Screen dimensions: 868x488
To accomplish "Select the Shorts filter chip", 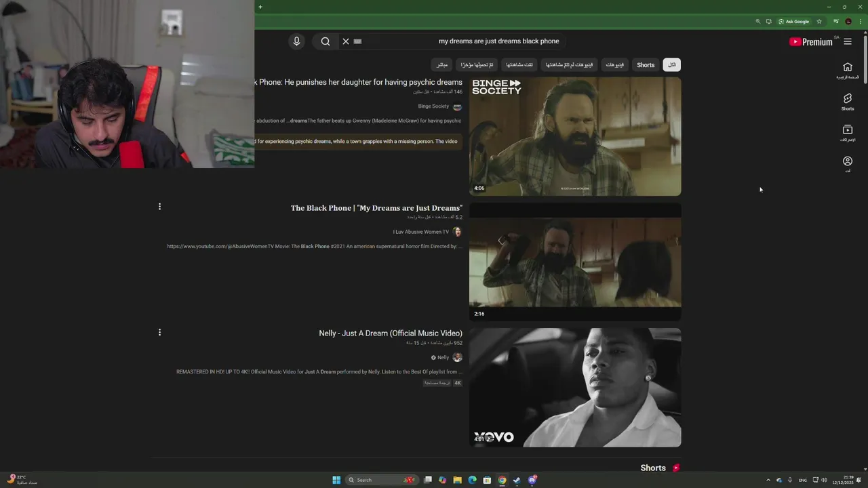I will coord(646,65).
